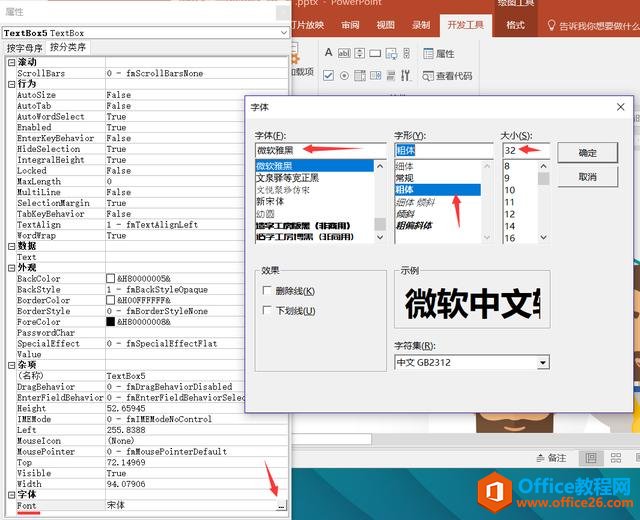The width and height of the screenshot is (640, 520).
Task: Click the MultiLine property value False
Action: click(119, 192)
